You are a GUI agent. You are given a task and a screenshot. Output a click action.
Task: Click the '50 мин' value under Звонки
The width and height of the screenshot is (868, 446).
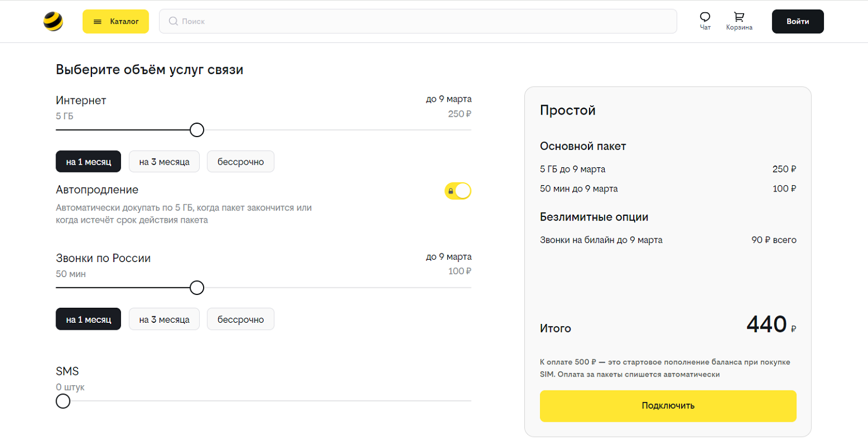pos(71,274)
